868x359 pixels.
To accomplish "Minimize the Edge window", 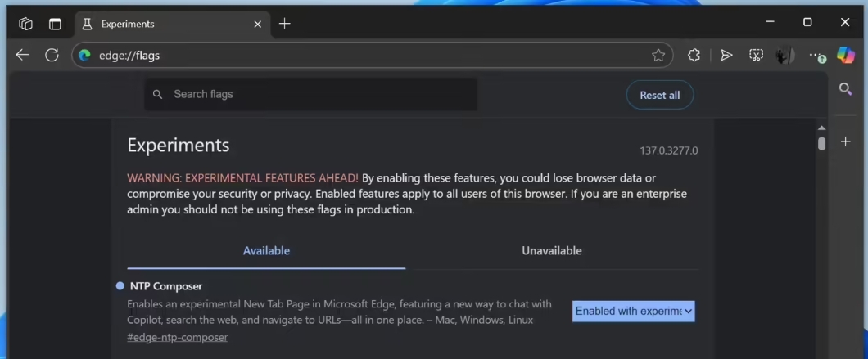I will click(x=770, y=22).
